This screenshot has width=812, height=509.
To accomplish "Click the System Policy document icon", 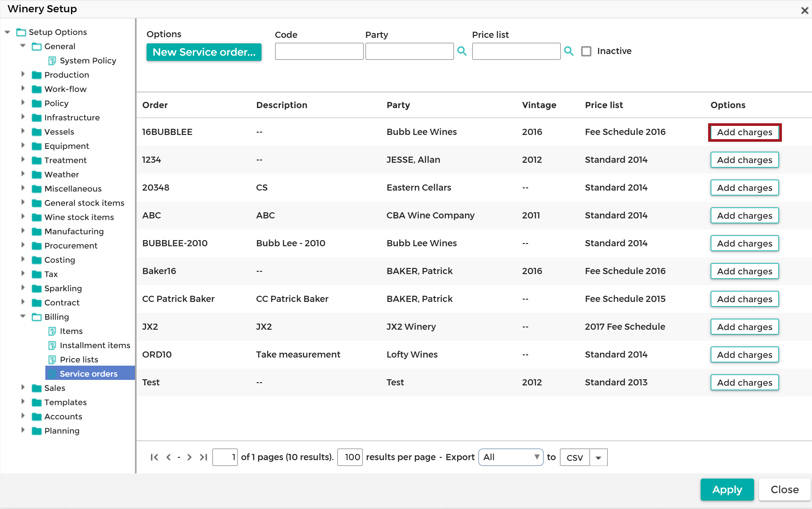I will [x=52, y=61].
